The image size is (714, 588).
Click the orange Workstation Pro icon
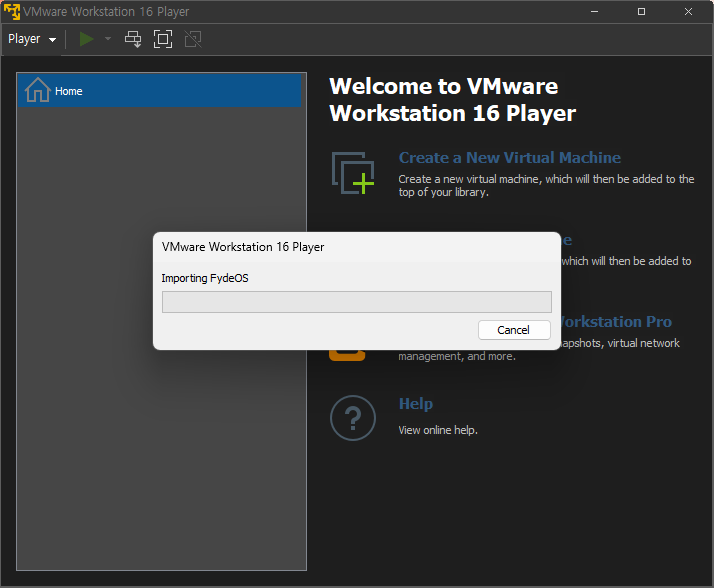point(347,354)
